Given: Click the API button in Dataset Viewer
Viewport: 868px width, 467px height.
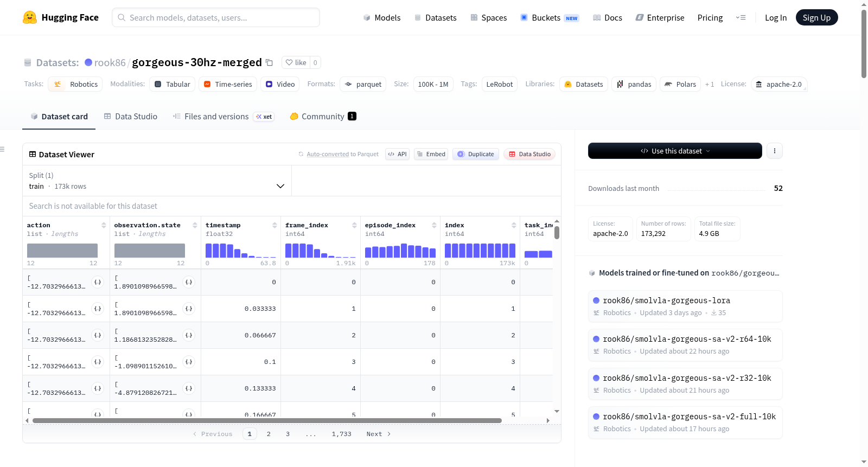Looking at the screenshot, I should coord(397,154).
